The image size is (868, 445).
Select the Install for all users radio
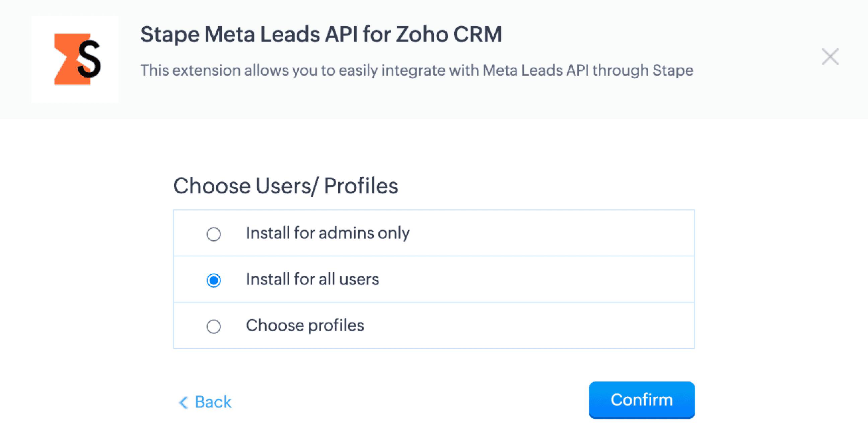[214, 280]
